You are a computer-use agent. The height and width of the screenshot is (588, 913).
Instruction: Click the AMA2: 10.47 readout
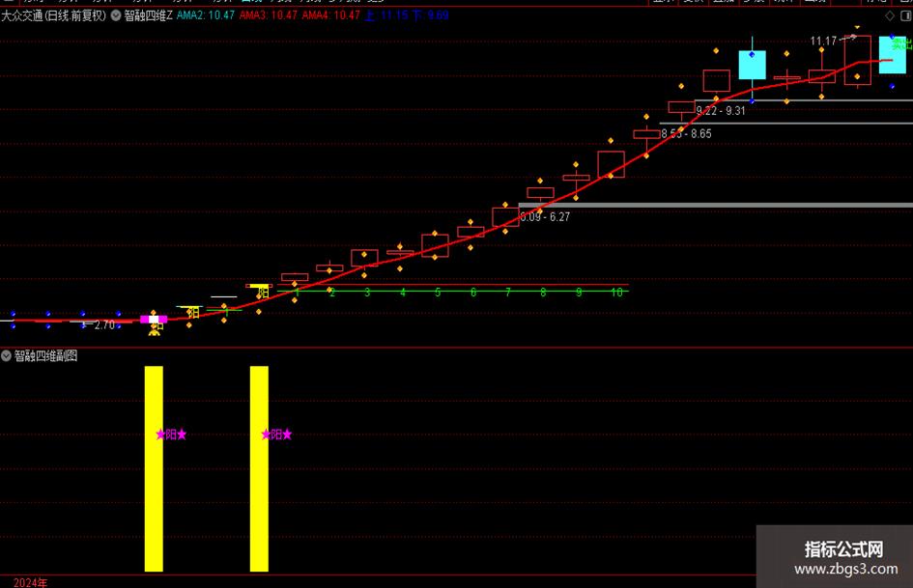click(206, 15)
